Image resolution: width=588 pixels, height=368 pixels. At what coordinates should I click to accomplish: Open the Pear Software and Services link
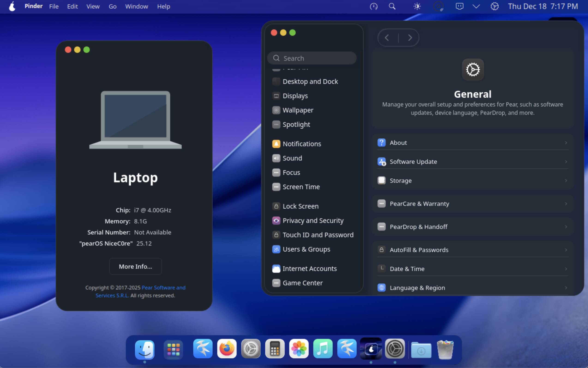[x=163, y=287]
